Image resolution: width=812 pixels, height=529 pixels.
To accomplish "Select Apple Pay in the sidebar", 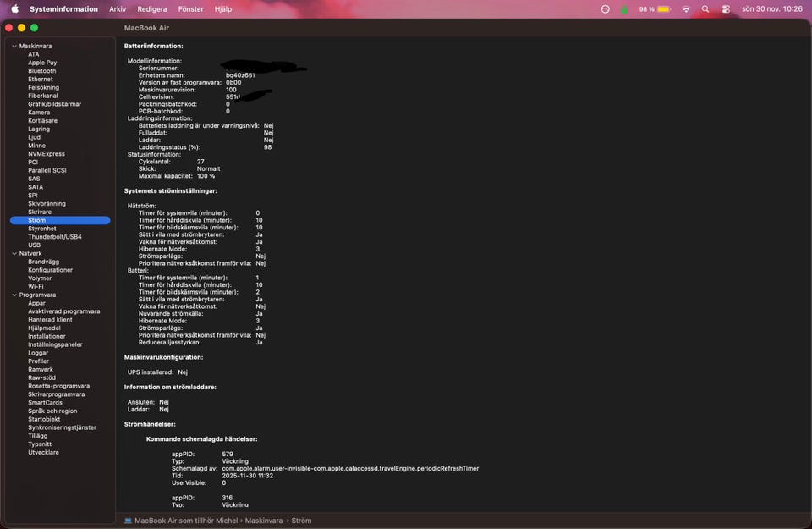I will coord(42,63).
